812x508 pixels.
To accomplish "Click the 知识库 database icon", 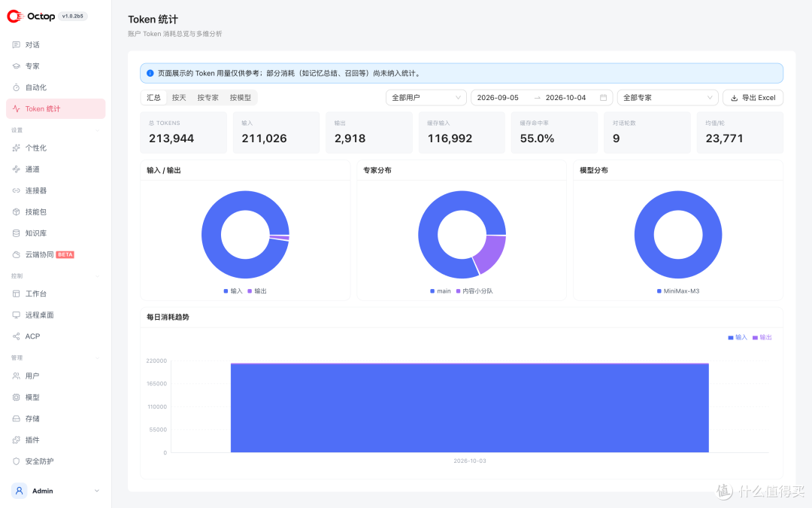I will (x=16, y=233).
